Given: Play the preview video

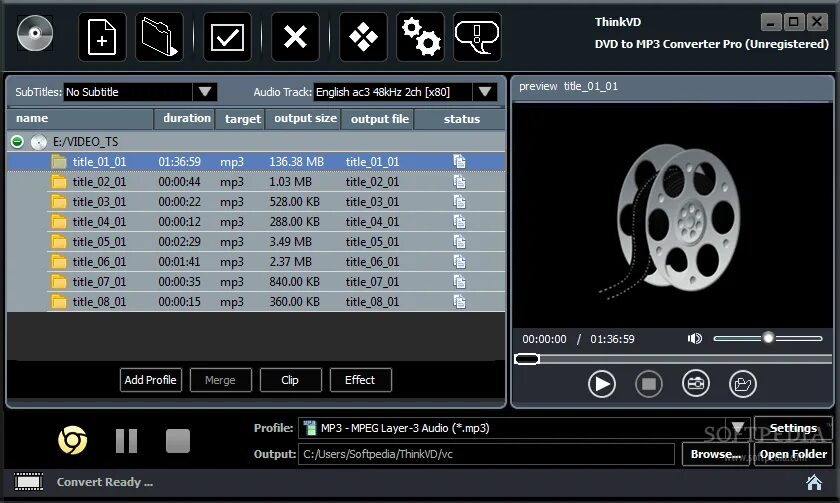Looking at the screenshot, I should tap(602, 384).
